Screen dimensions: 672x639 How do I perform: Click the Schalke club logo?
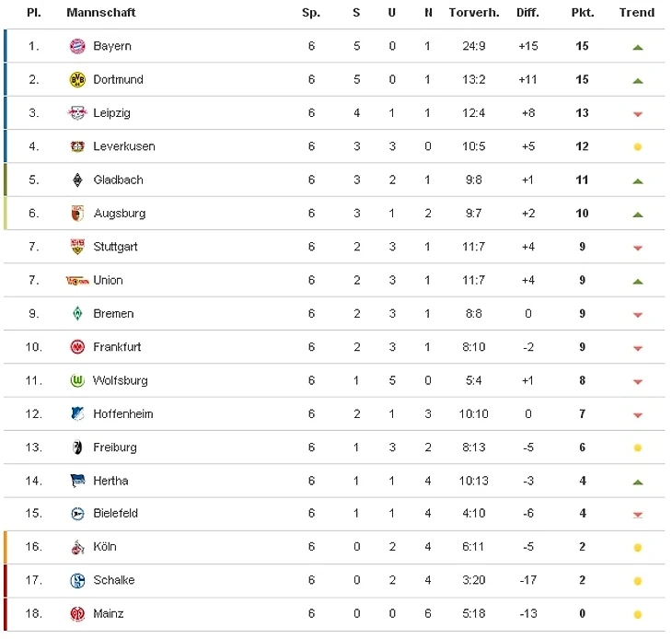tap(77, 580)
